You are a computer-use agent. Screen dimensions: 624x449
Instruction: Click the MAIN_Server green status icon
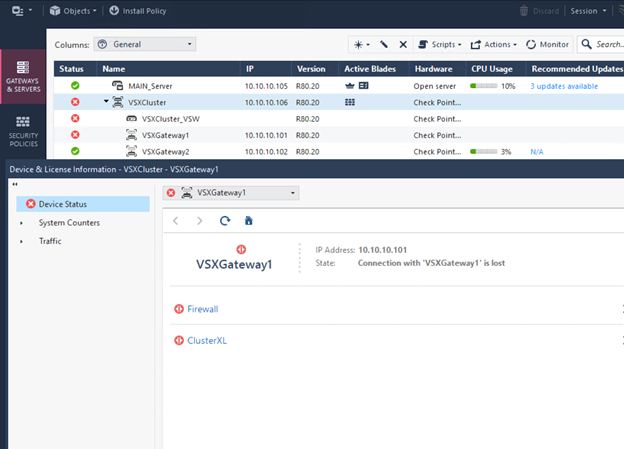pyautogui.click(x=75, y=86)
